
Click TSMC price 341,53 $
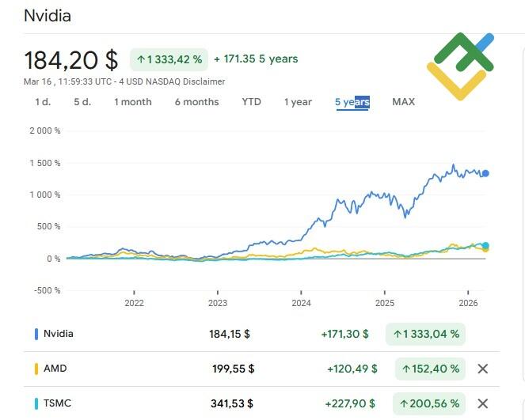232,403
